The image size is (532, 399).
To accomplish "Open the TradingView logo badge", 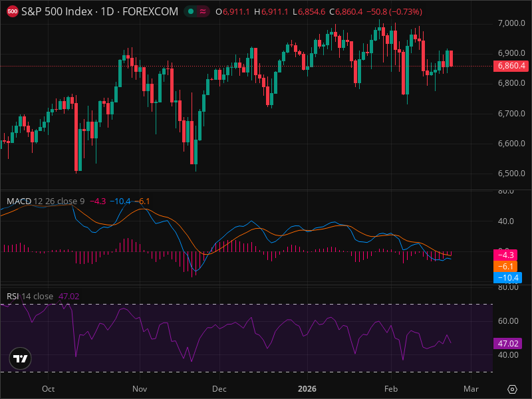I will (21, 358).
